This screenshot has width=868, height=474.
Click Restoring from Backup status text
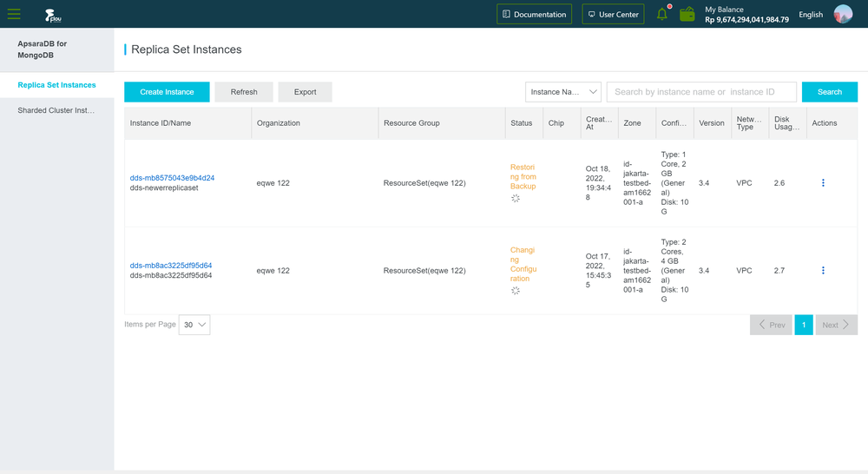click(523, 176)
